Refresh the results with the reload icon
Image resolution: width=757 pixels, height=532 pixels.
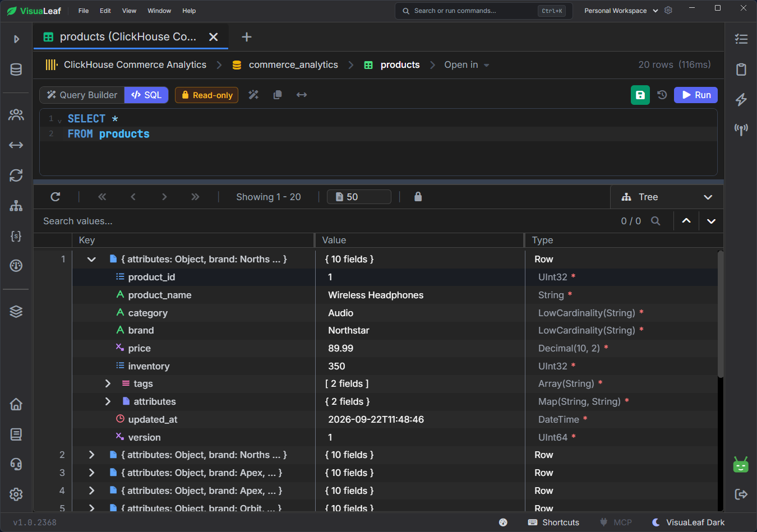pyautogui.click(x=56, y=197)
